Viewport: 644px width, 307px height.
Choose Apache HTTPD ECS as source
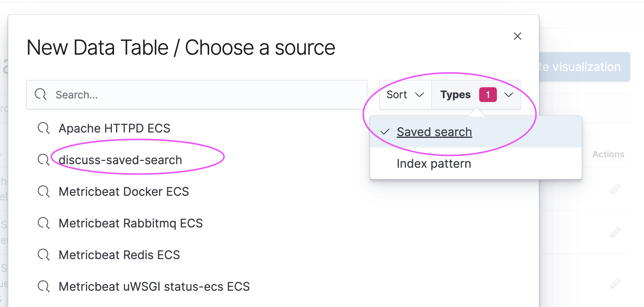pyautogui.click(x=114, y=128)
